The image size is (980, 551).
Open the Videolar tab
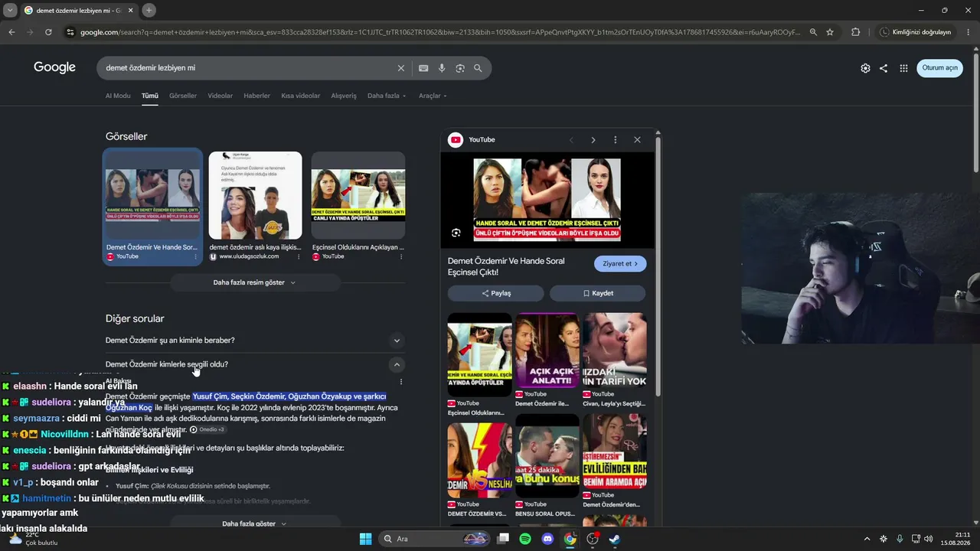pos(220,96)
